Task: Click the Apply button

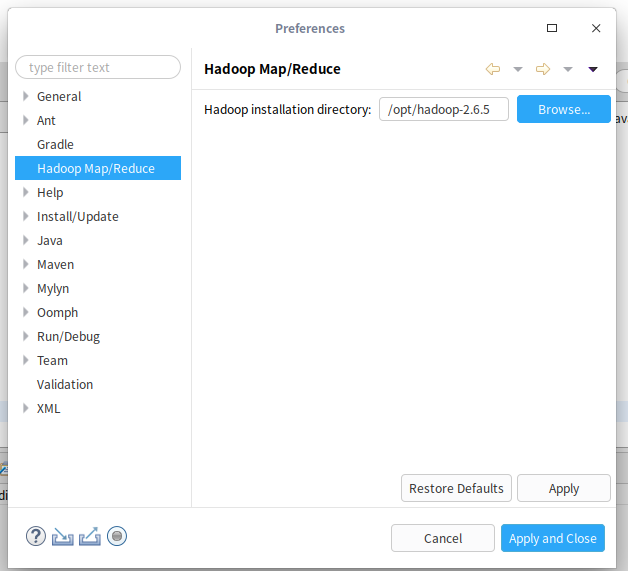Action: click(564, 488)
